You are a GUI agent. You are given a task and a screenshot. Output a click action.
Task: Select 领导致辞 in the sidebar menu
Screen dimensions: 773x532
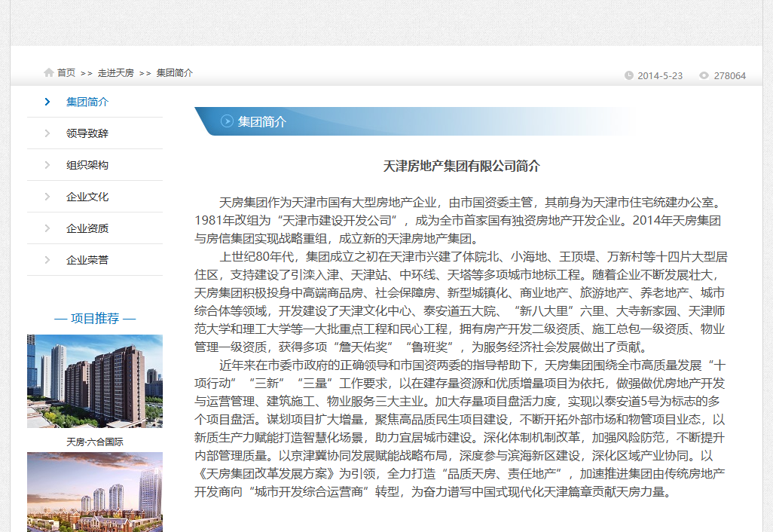point(87,133)
